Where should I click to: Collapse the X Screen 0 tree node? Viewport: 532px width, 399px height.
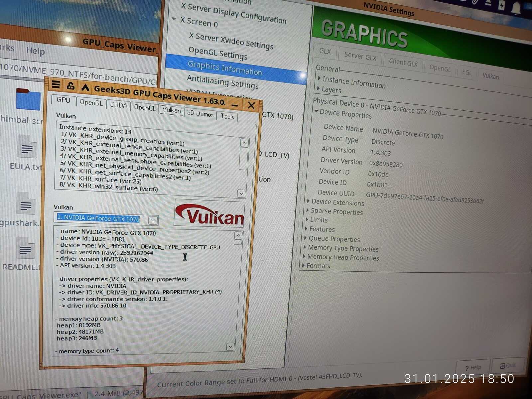tap(174, 19)
